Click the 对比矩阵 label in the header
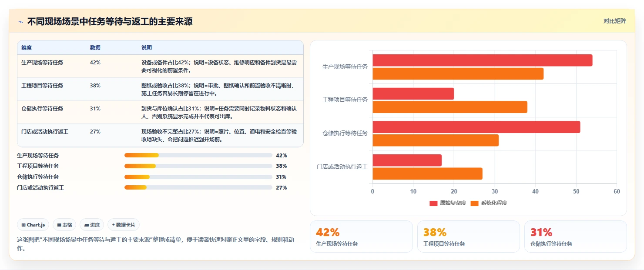Image resolution: width=644 pixels, height=270 pixels. (x=615, y=21)
